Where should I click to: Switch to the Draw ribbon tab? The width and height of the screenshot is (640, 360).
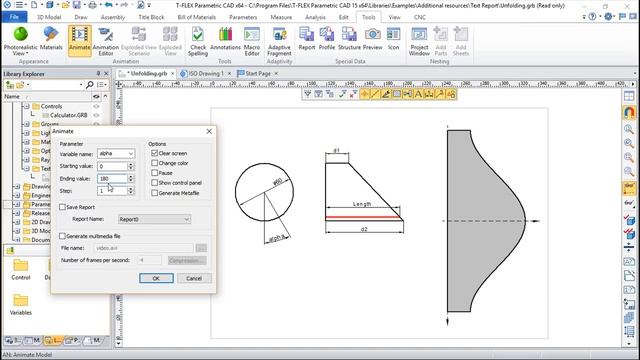point(81,17)
